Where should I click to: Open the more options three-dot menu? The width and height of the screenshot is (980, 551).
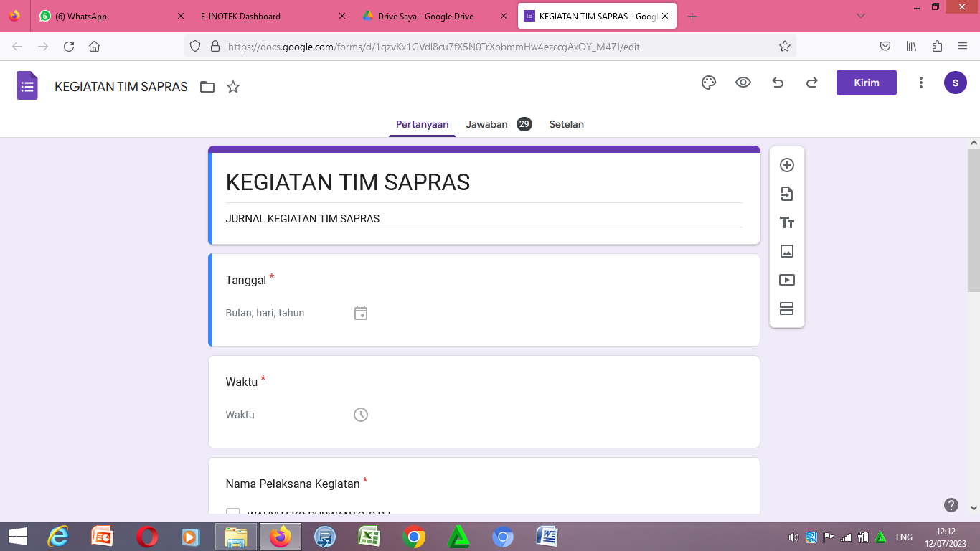tap(921, 83)
